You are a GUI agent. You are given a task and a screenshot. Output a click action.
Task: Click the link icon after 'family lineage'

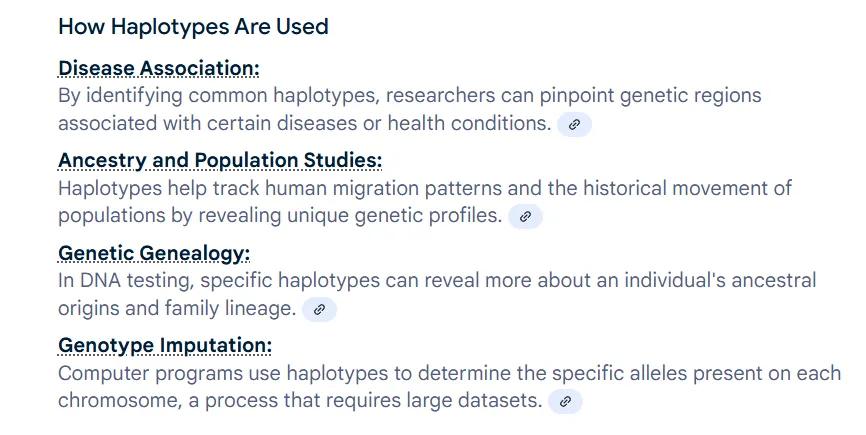coord(319,309)
